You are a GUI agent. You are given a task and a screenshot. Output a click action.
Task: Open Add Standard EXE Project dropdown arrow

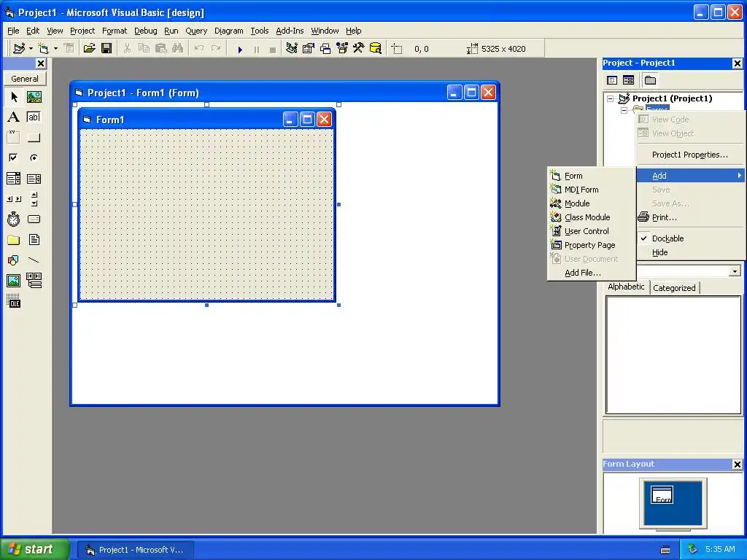click(31, 49)
